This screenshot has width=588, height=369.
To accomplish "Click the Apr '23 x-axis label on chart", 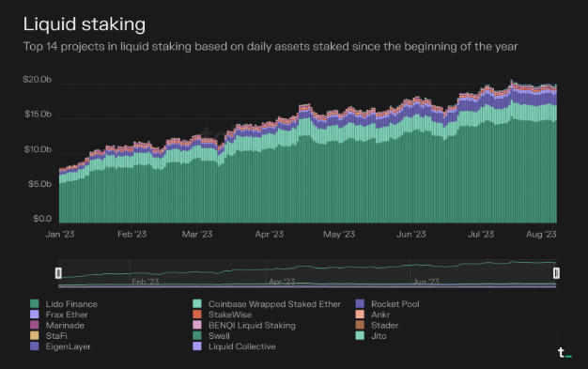I will (270, 235).
